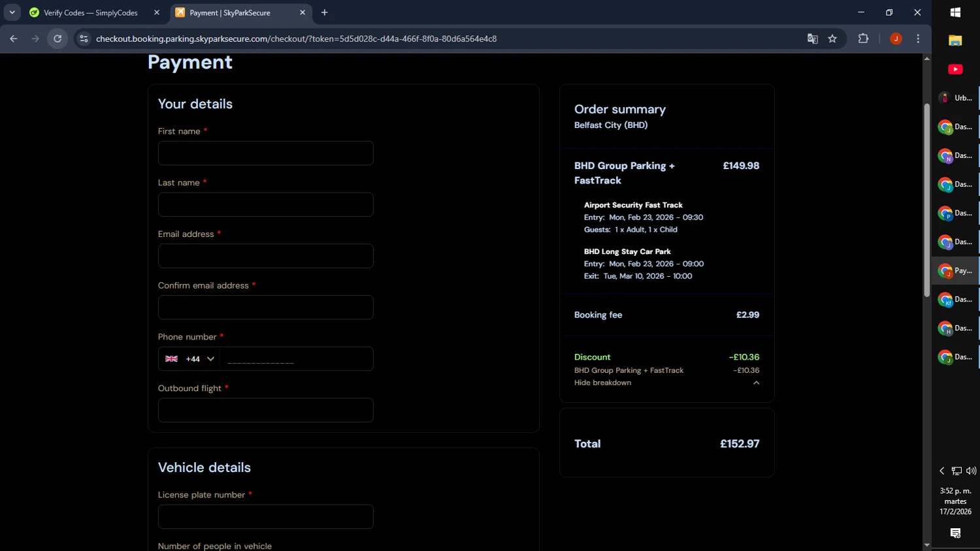
Task: Close the SimplyCodes tab
Action: (x=157, y=12)
